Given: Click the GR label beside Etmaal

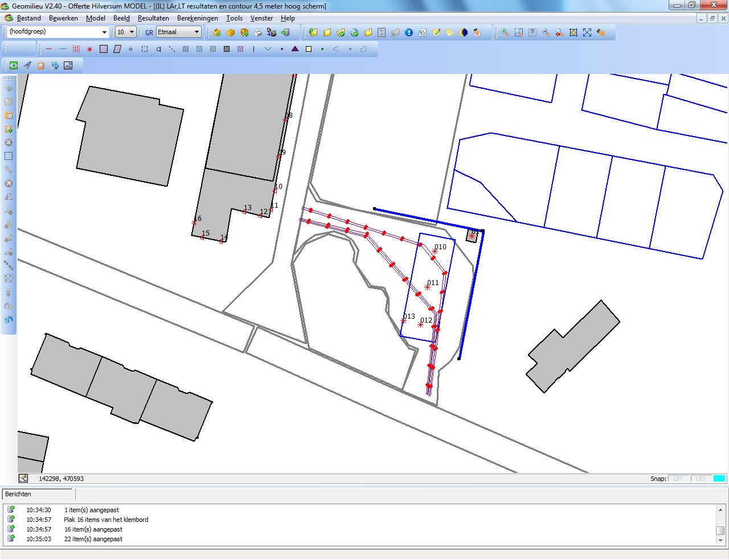Looking at the screenshot, I should [149, 32].
